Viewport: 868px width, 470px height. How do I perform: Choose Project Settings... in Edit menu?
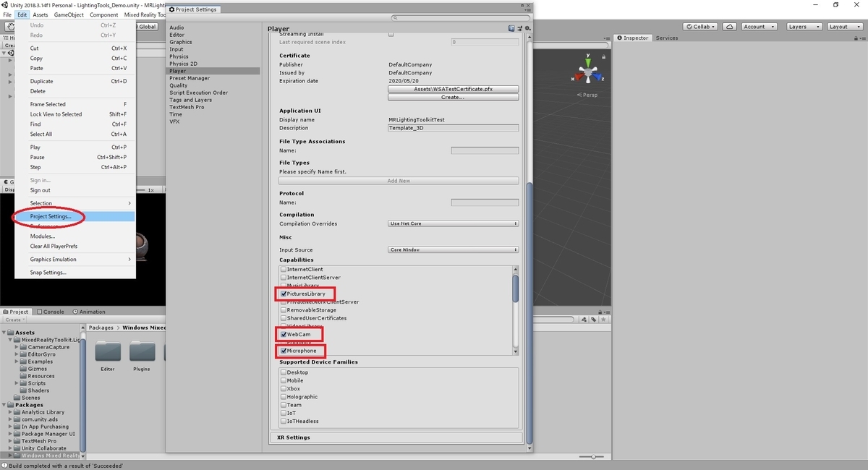tap(75, 216)
